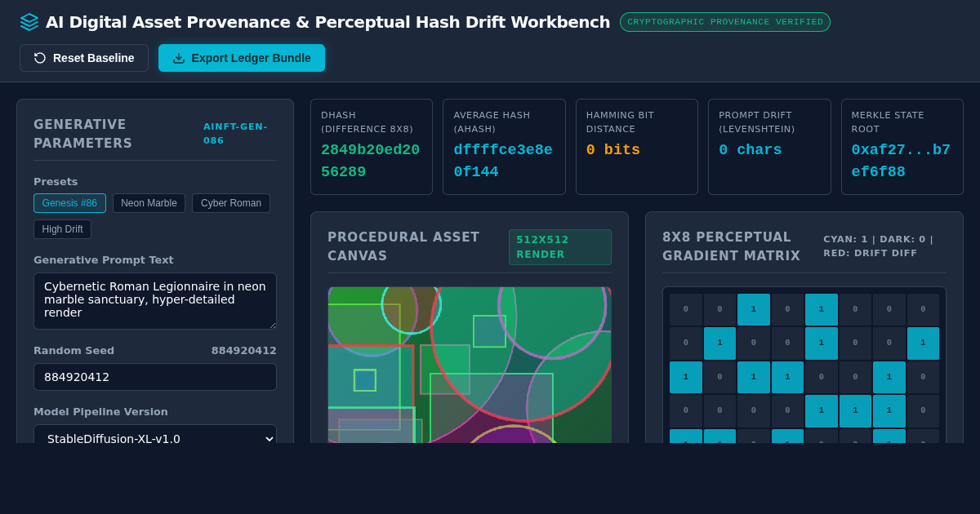
Task: Click the seed value label 884920412 above the field
Action: point(244,351)
